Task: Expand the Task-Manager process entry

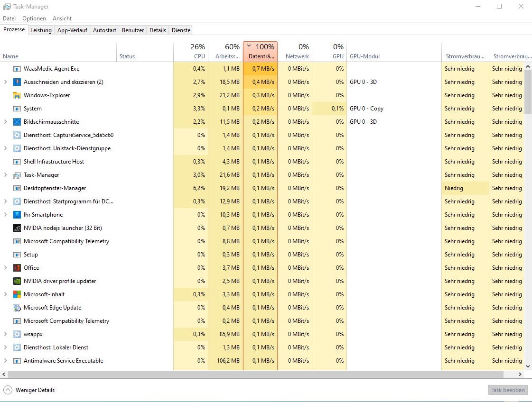Action: pos(5,174)
